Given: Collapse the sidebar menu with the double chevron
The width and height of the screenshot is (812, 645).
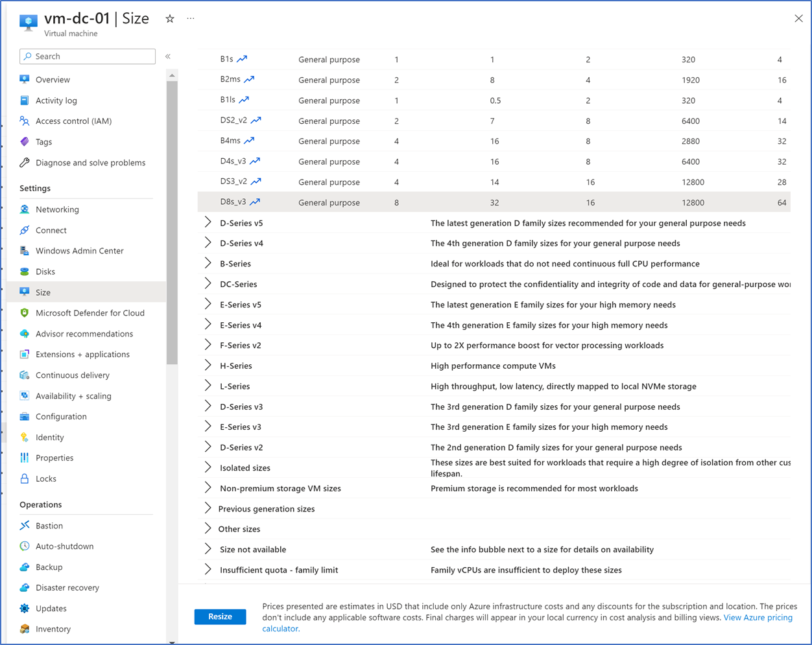Looking at the screenshot, I should pos(168,56).
